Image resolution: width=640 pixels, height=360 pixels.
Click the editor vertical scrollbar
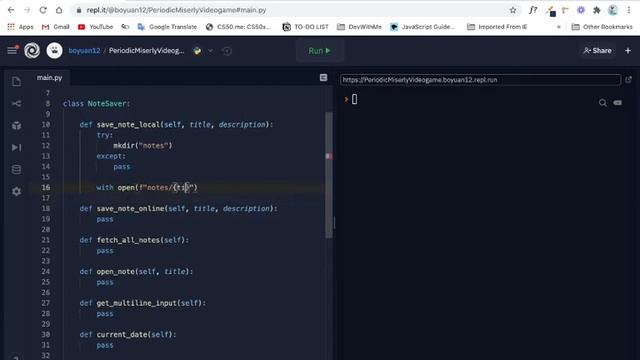coord(329,176)
